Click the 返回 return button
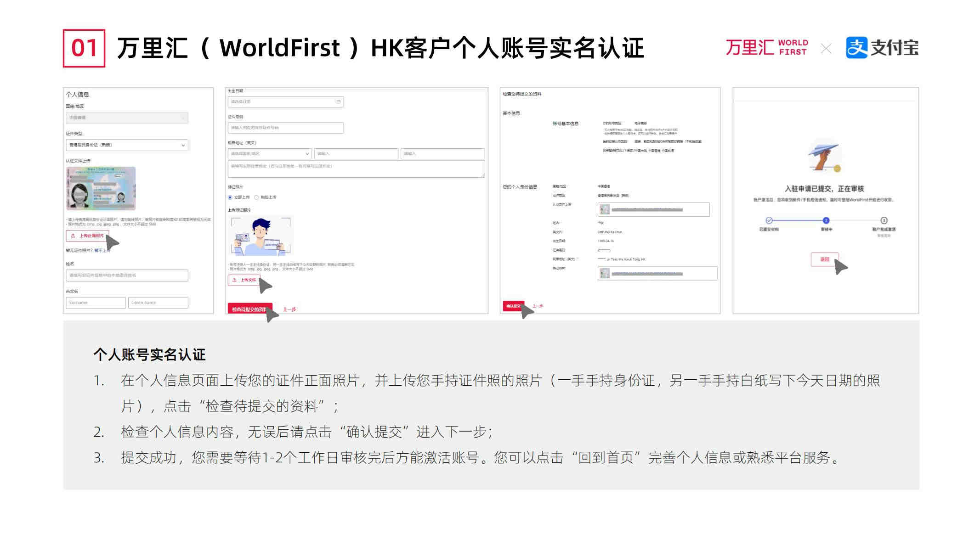Screen dimensions: 980x551 pos(825,259)
